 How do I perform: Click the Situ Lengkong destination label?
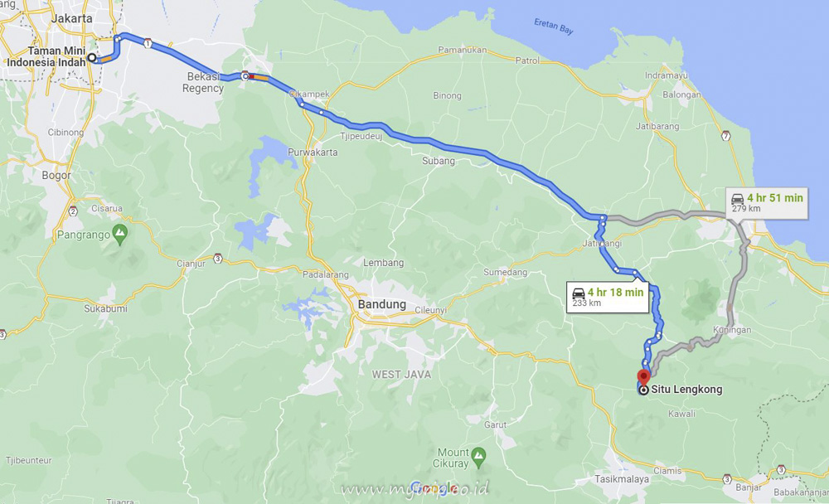pos(686,390)
